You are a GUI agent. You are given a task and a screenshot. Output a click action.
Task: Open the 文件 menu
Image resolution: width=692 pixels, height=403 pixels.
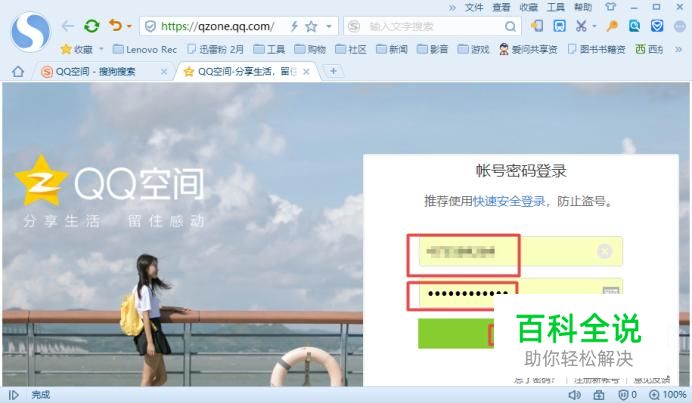(x=474, y=8)
